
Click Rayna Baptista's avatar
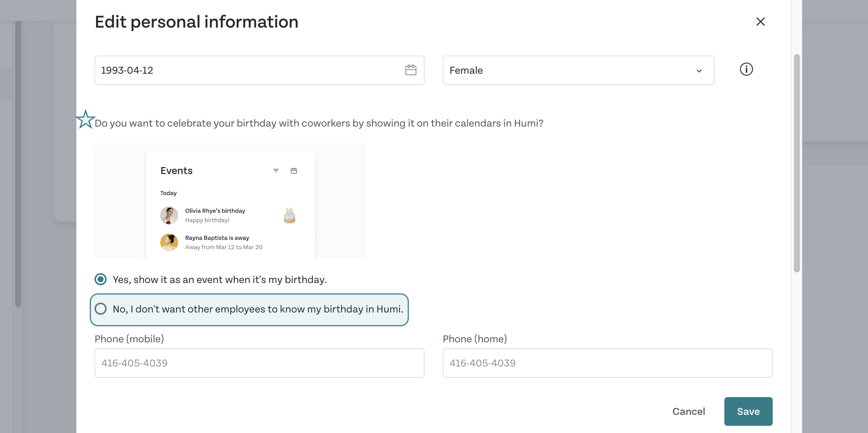(x=169, y=242)
